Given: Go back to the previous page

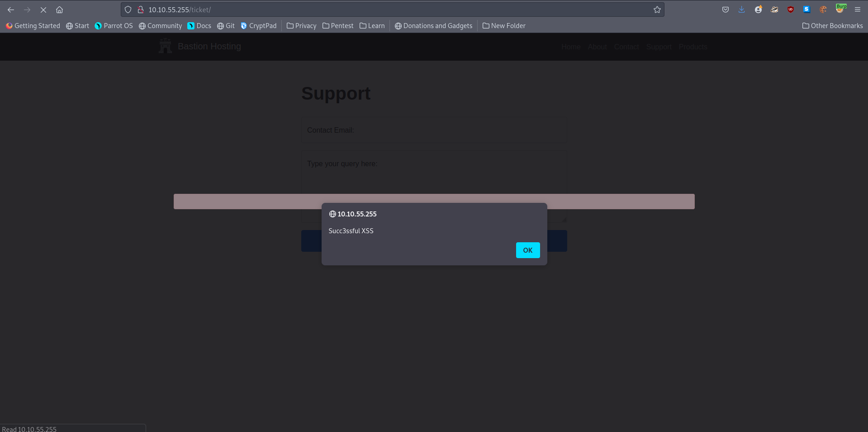Looking at the screenshot, I should (11, 10).
